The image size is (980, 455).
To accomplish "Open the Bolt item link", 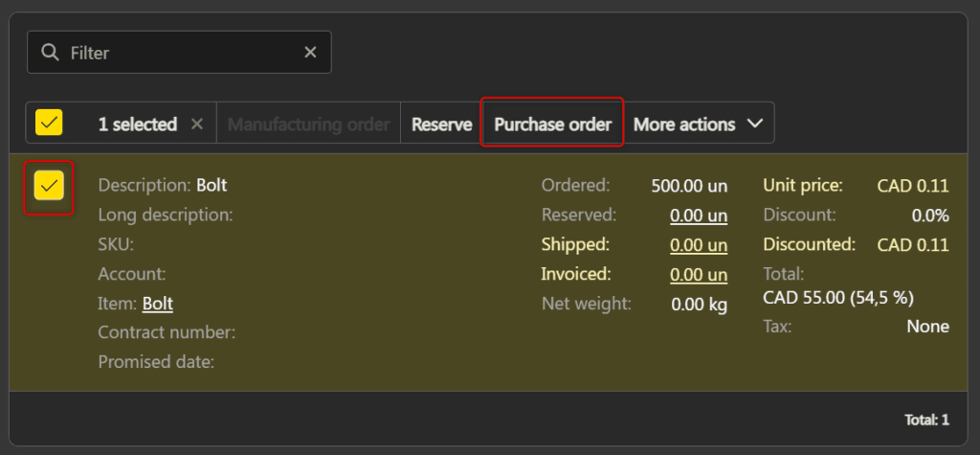I will [158, 304].
